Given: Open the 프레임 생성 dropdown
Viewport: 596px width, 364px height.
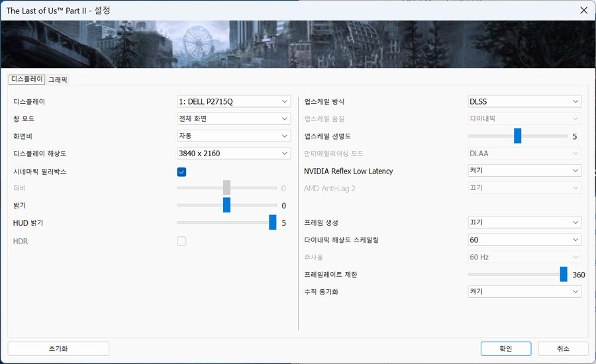Looking at the screenshot, I should (524, 222).
